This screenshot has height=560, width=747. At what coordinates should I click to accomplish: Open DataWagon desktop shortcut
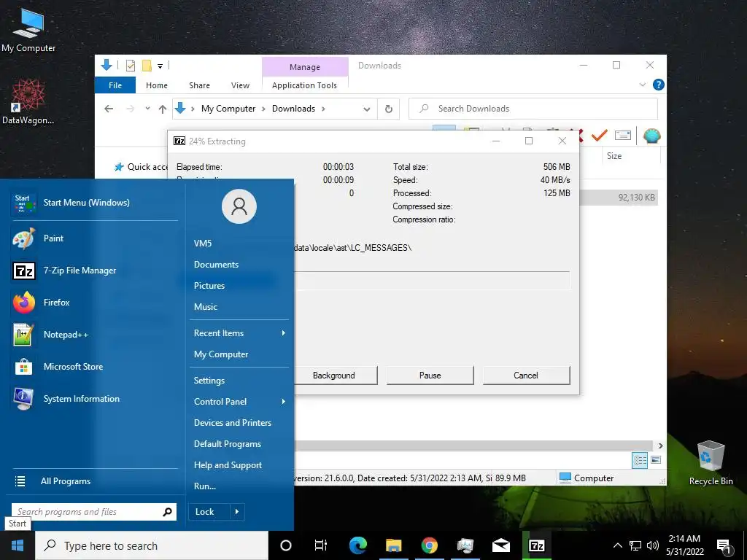tap(28, 102)
